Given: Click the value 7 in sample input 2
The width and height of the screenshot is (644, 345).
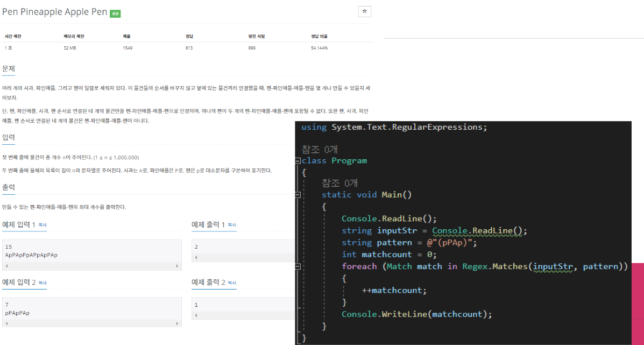Looking at the screenshot, I should tap(6, 305).
